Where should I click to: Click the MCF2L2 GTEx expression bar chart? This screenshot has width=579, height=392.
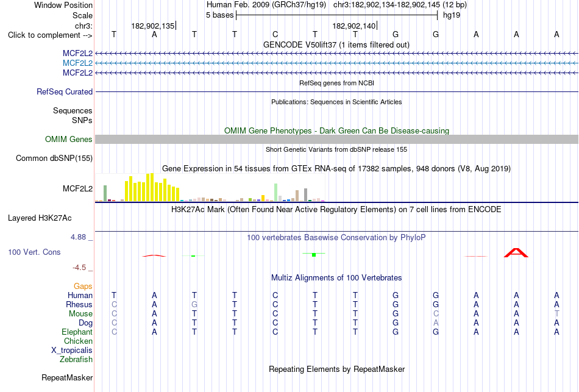[x=210, y=187]
